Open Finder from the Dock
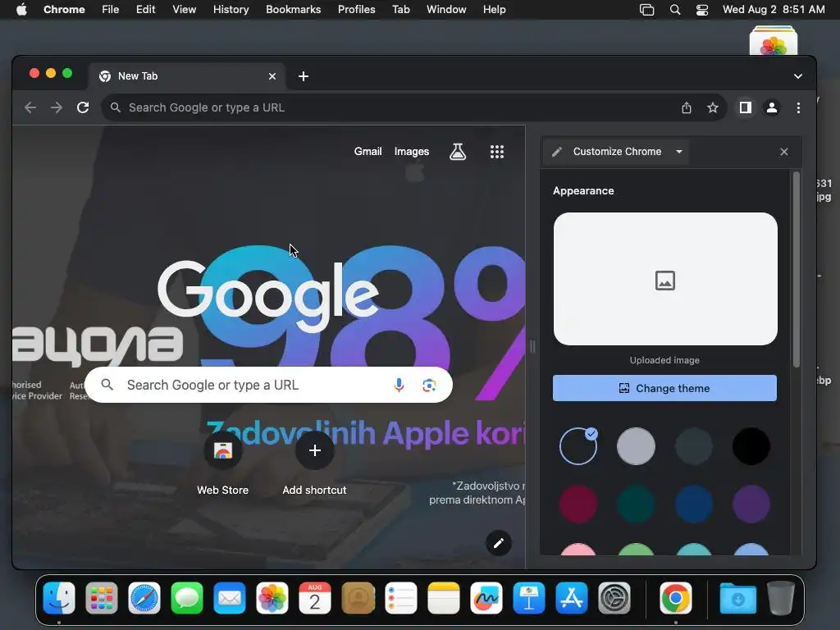This screenshot has height=630, width=840. coord(59,598)
